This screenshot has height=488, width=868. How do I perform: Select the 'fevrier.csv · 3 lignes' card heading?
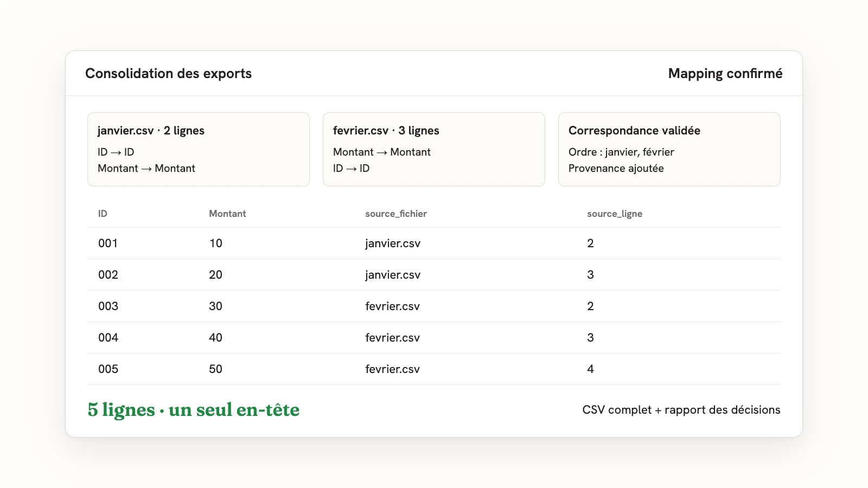tap(386, 131)
